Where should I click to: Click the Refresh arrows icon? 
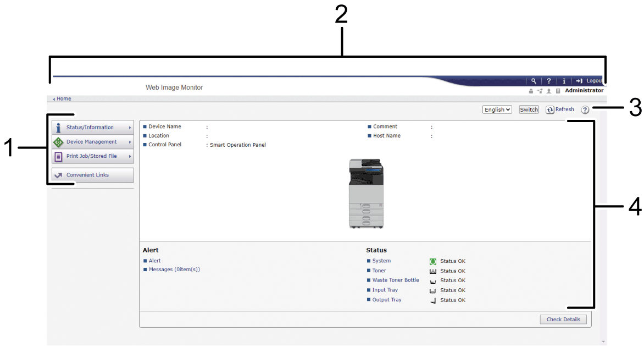(x=550, y=110)
